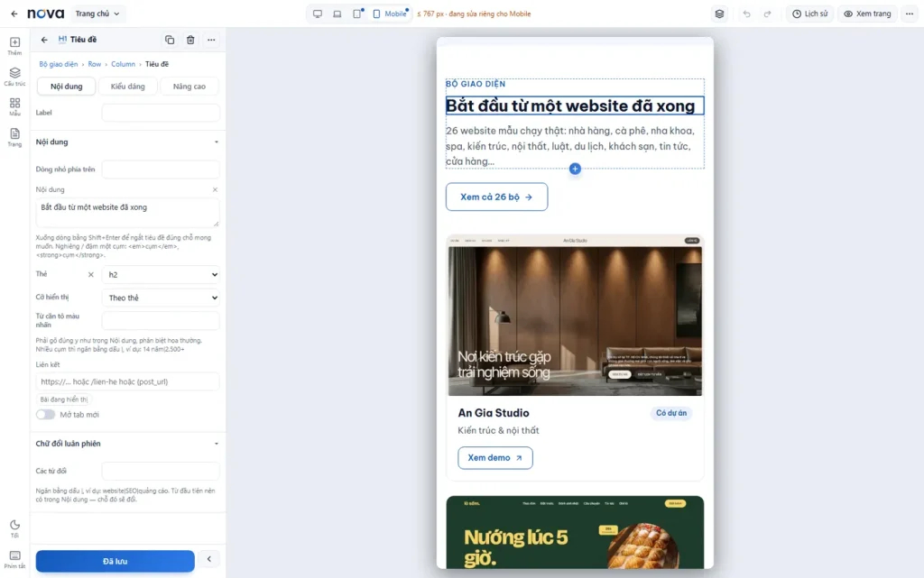
Task: Redo the last change
Action: [767, 14]
